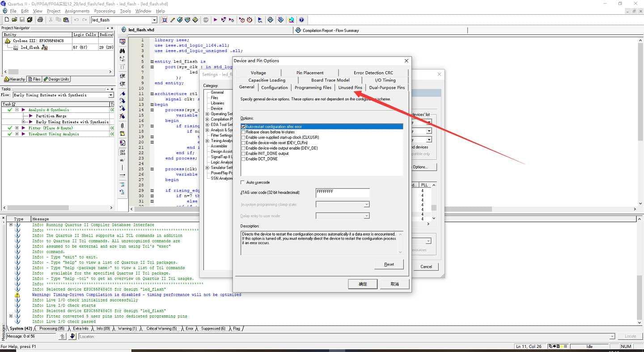Click Cancel in the Settings window

pyautogui.click(x=426, y=266)
